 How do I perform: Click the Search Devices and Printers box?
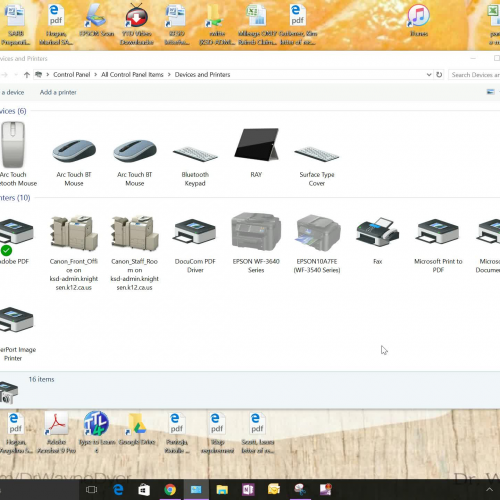click(474, 75)
